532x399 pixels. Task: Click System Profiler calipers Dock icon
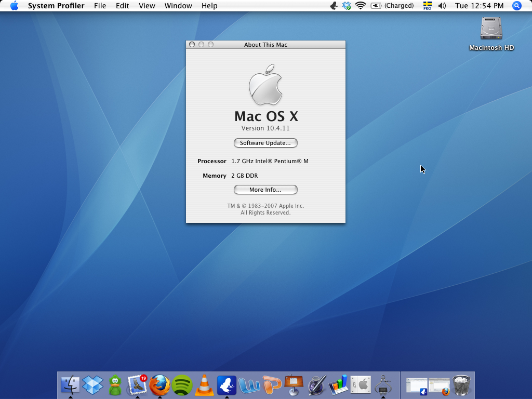[x=383, y=385]
